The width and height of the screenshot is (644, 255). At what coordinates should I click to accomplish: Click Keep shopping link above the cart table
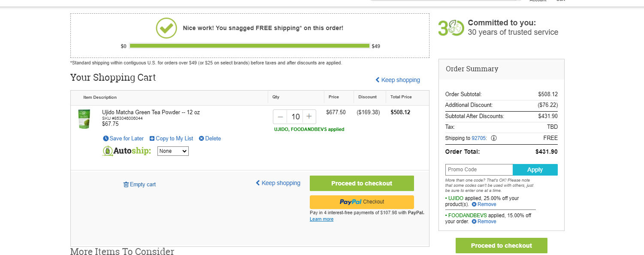point(398,80)
